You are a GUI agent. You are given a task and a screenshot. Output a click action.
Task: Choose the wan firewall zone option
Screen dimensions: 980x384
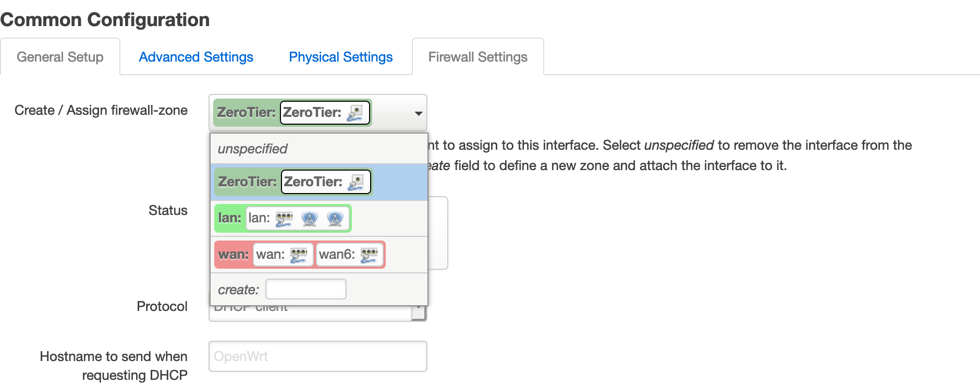pyautogui.click(x=319, y=255)
